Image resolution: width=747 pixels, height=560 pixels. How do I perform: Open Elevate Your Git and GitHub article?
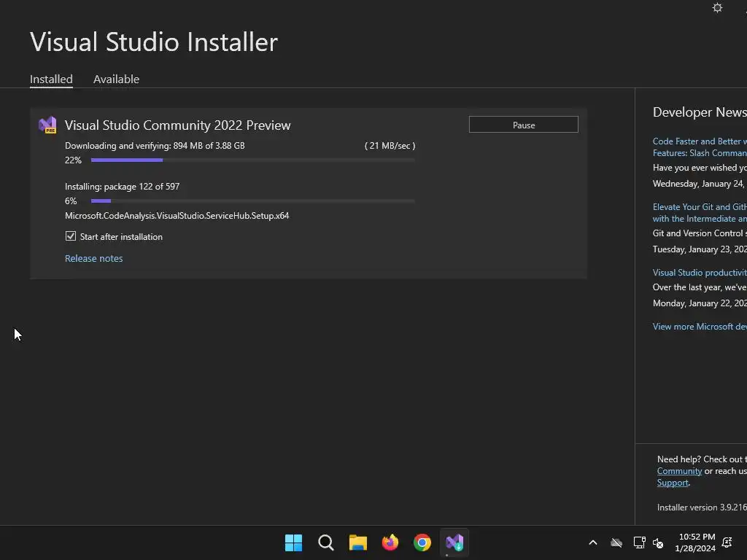700,213
